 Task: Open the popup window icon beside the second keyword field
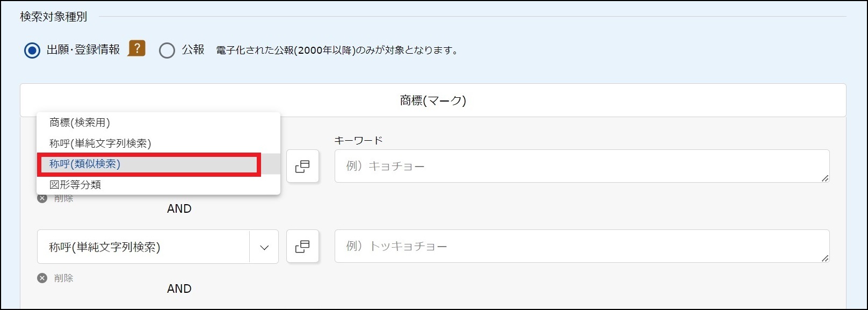[x=302, y=247]
